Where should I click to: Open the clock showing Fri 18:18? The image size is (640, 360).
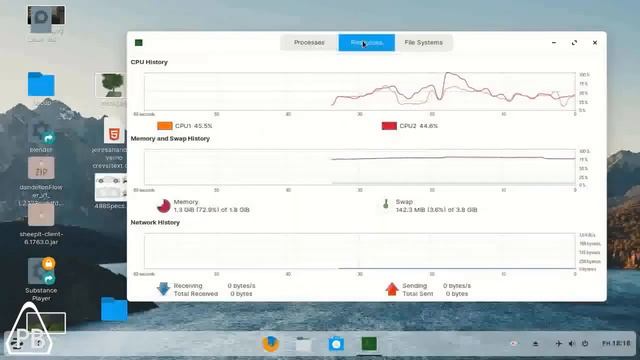(x=616, y=344)
